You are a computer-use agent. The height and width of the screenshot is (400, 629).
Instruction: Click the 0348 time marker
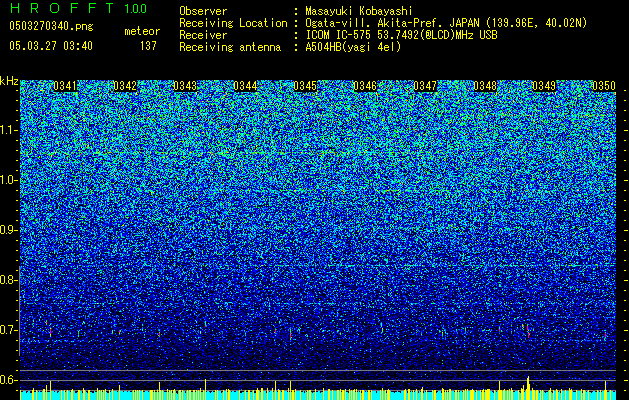(485, 86)
